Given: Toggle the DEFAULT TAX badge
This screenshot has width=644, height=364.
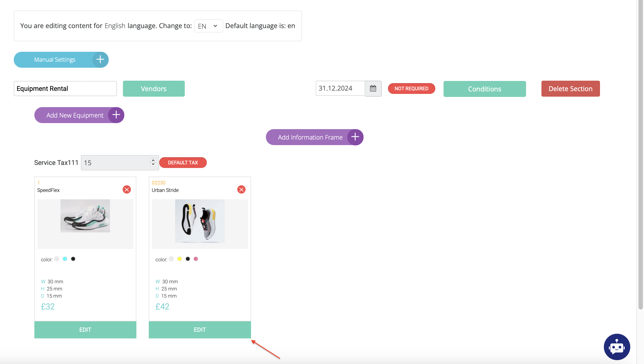Looking at the screenshot, I should (183, 162).
